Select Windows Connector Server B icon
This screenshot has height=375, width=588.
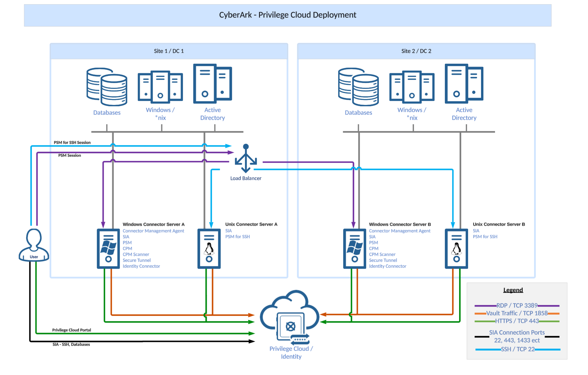pos(354,249)
